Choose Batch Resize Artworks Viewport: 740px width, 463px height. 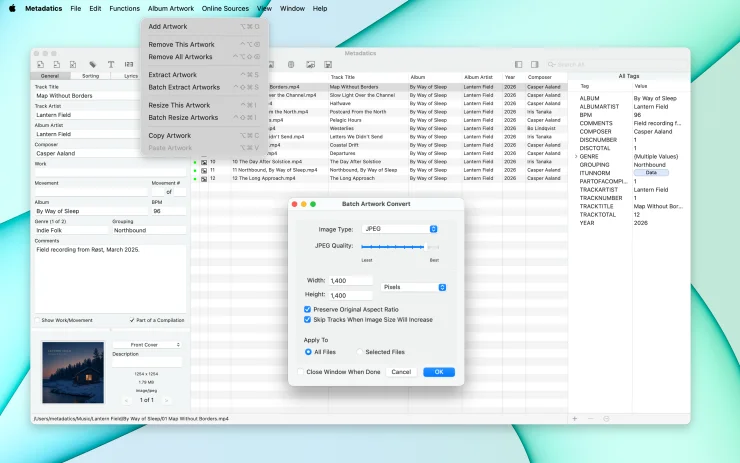[204, 118]
